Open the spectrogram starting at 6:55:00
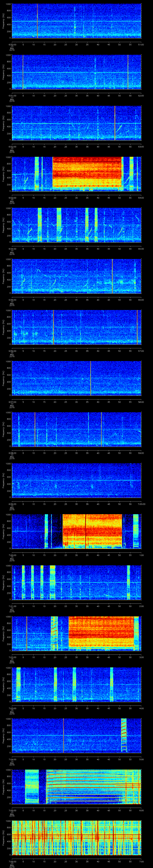153x868 pixels. 77,276
